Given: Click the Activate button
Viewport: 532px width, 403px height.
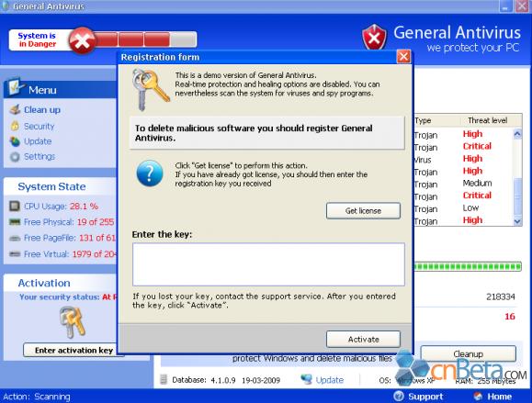Looking at the screenshot, I should [x=363, y=340].
